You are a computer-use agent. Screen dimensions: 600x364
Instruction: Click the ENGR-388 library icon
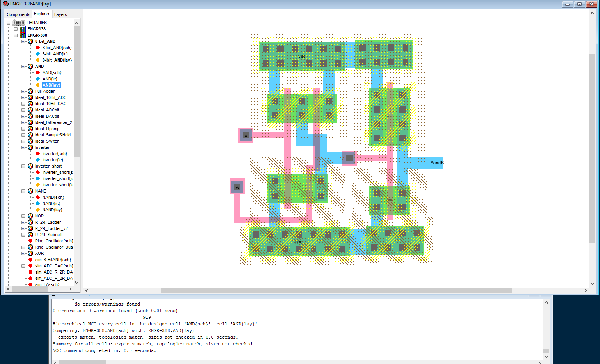23,35
